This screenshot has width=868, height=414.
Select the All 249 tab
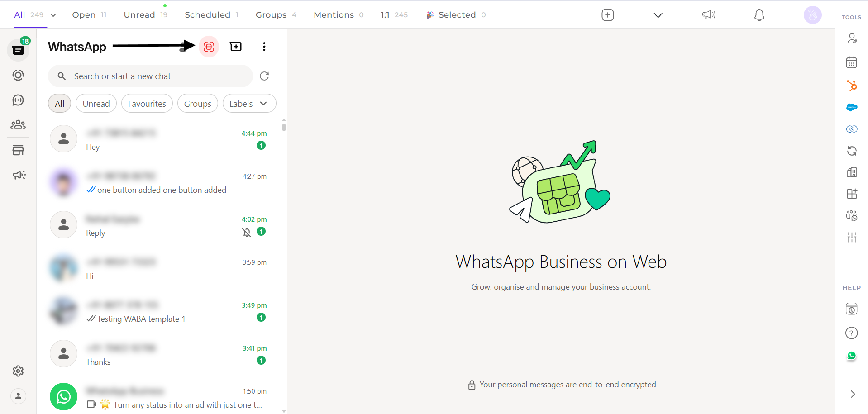(x=29, y=15)
